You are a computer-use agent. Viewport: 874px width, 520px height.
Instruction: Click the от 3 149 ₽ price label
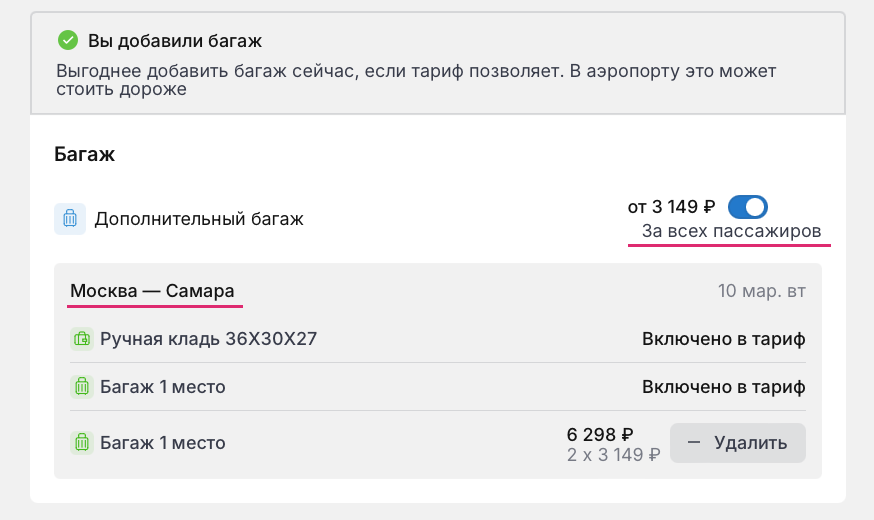tap(671, 207)
